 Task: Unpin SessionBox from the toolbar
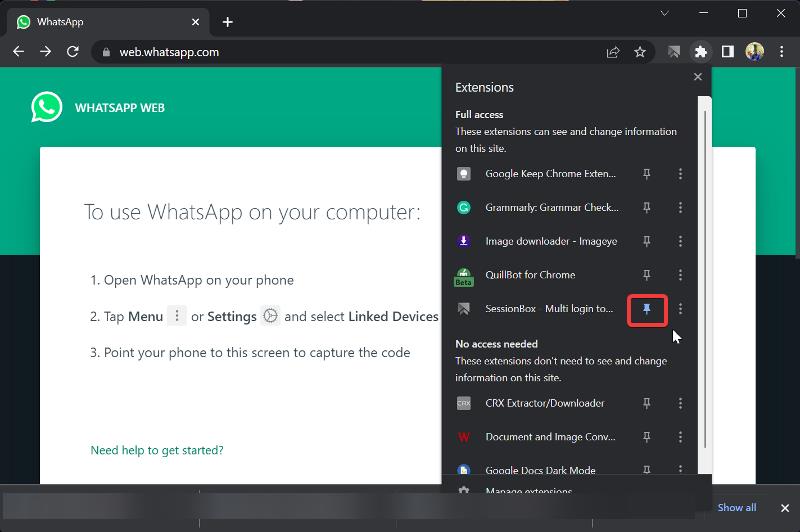point(646,309)
